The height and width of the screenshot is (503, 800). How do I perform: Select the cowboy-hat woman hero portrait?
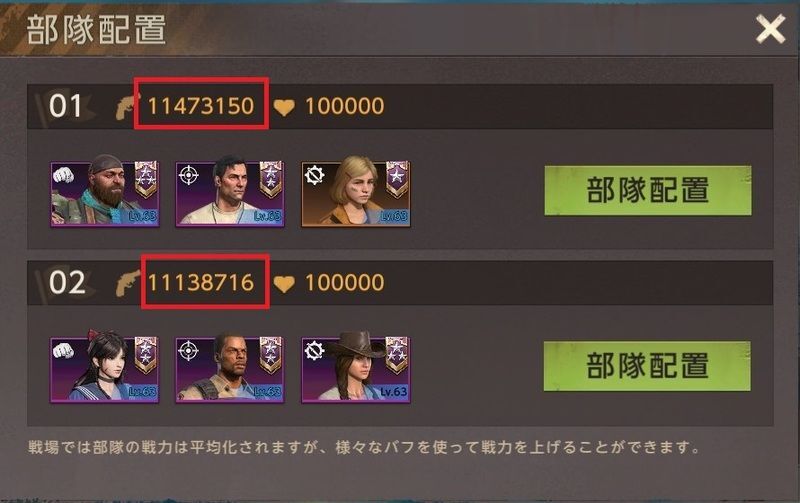[x=356, y=369]
